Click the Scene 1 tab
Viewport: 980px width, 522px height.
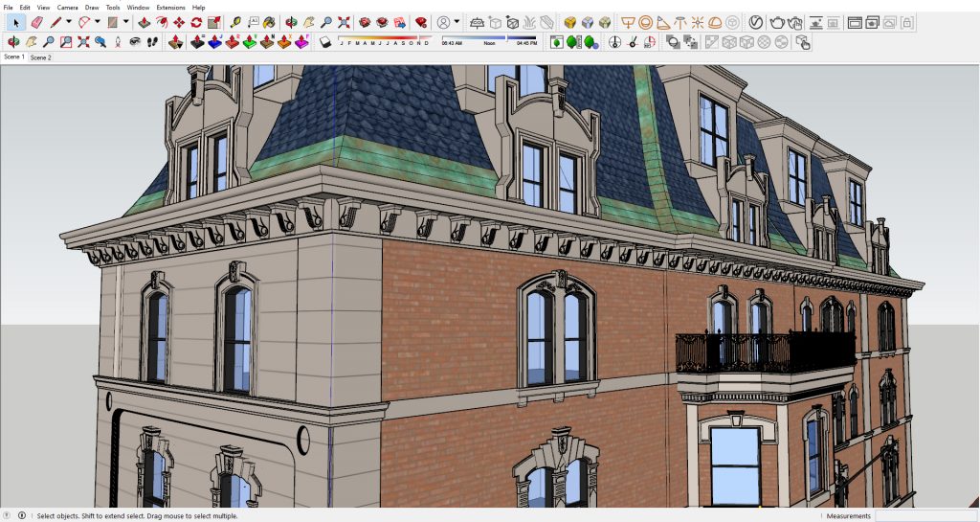coord(14,57)
